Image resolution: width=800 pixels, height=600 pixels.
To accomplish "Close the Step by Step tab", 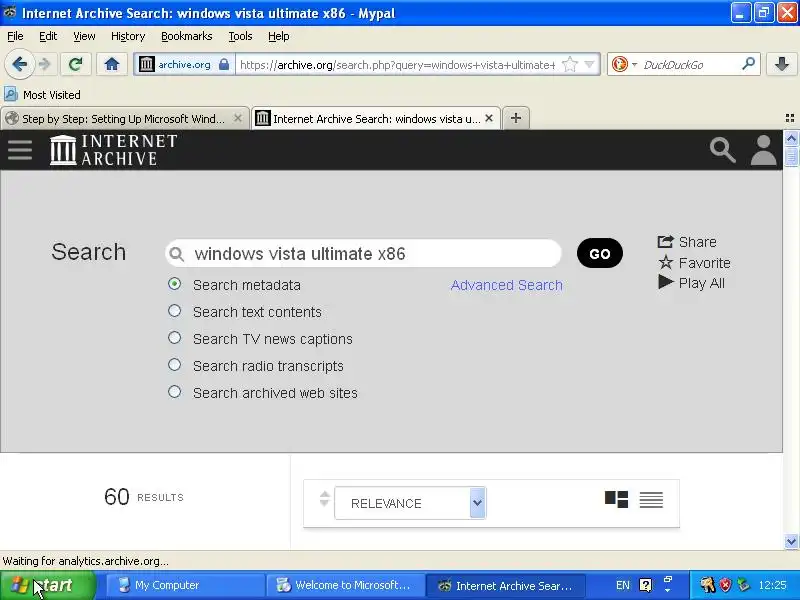I will click(238, 118).
